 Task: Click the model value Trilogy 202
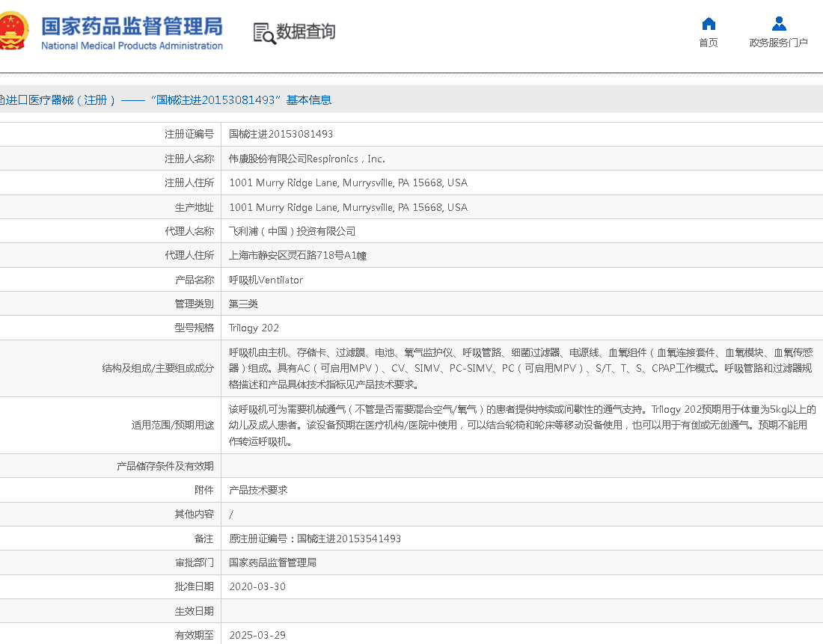(254, 328)
